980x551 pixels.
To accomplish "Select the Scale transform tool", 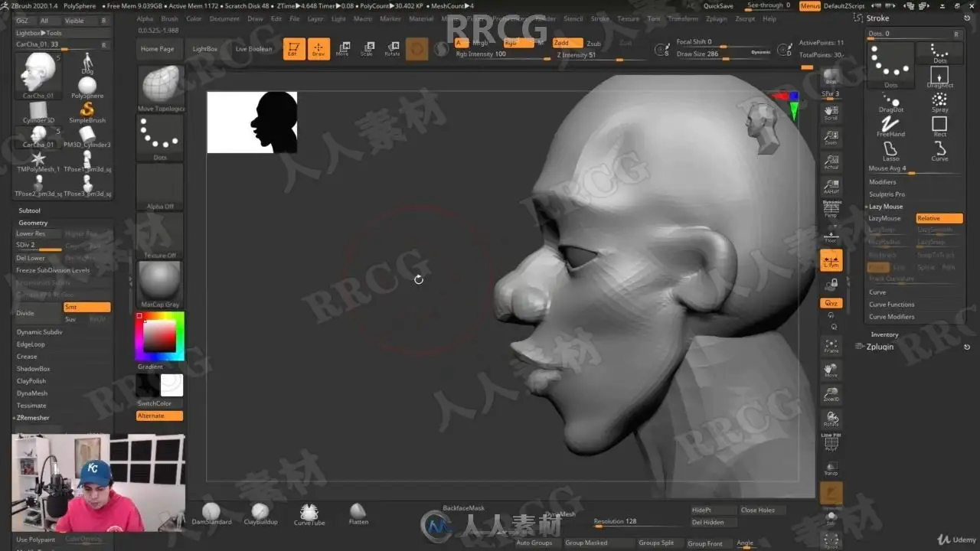I will point(367,49).
